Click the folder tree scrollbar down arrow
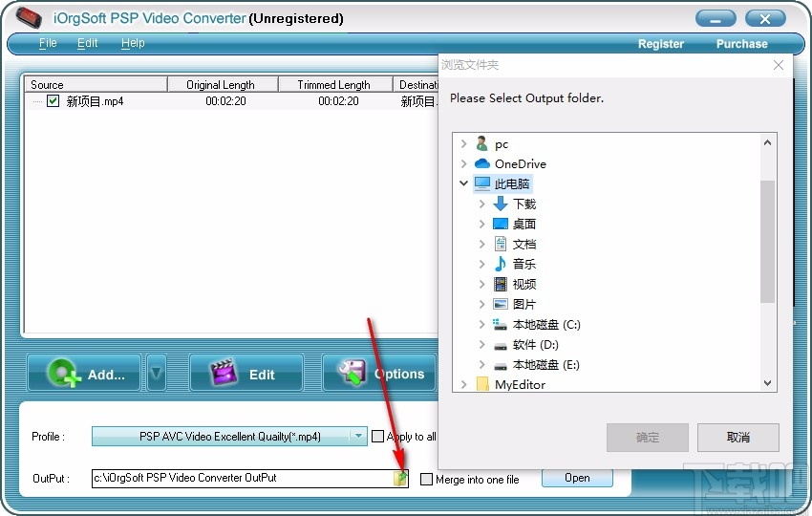This screenshot has height=516, width=812. click(x=767, y=383)
